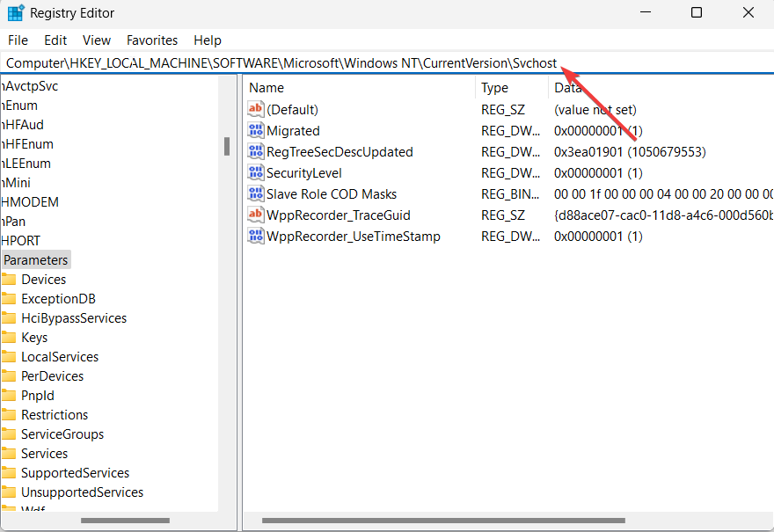Select the WppRecorder_TraceGuid value name
This screenshot has width=774, height=532.
tap(339, 215)
